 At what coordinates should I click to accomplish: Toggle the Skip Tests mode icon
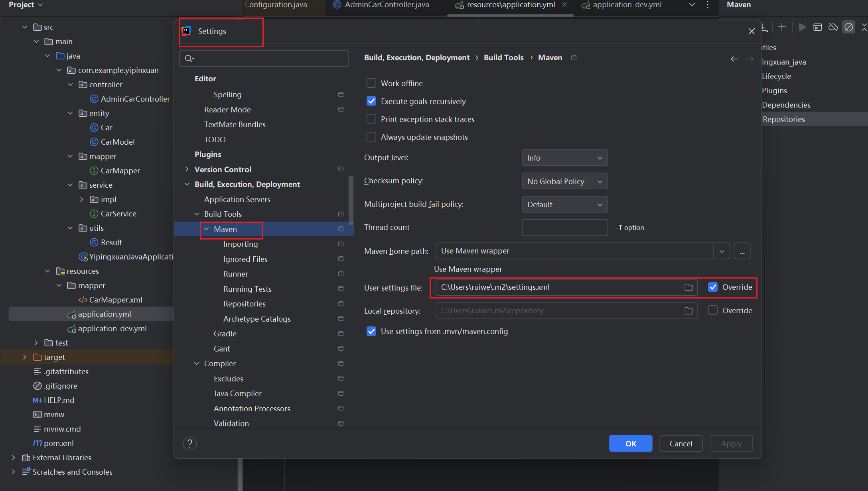(x=848, y=27)
